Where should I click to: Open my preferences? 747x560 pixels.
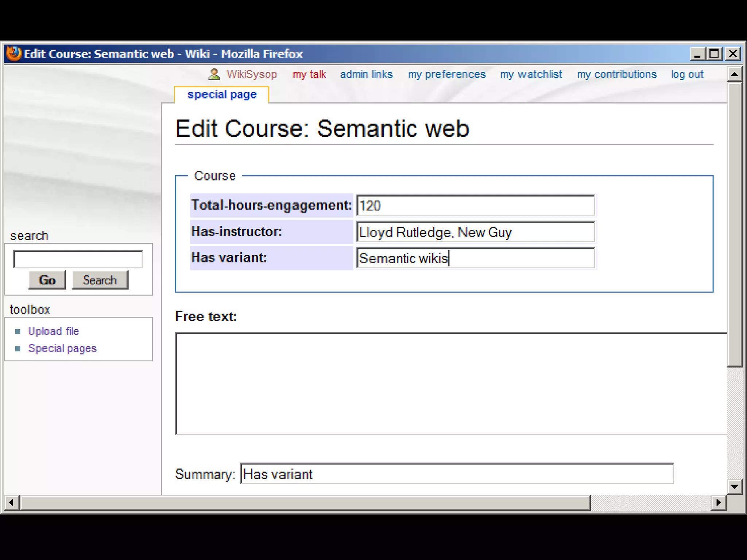(446, 74)
